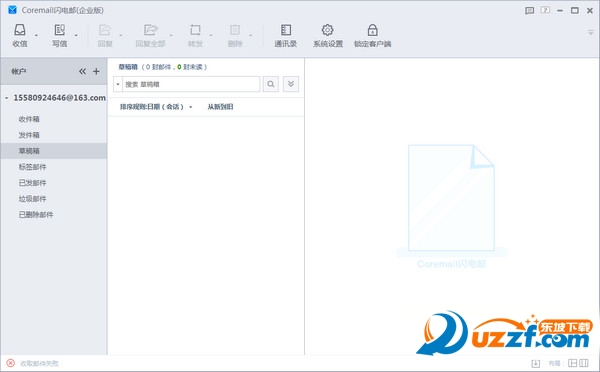Toggle sort order 从新到旧
Viewport: 600px width, 372px height.
click(220, 107)
